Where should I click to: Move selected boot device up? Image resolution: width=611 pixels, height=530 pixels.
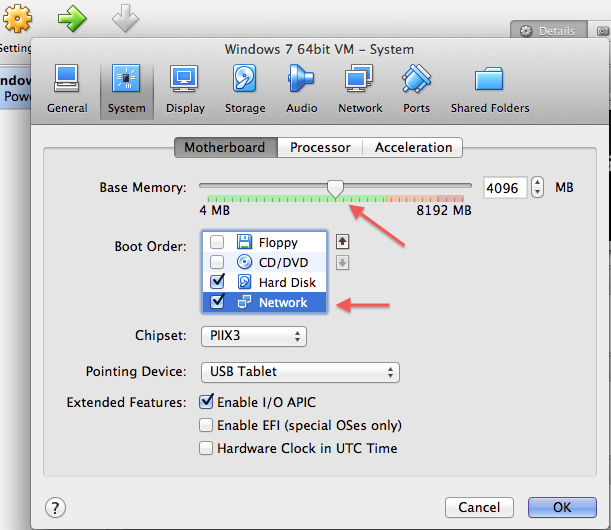click(x=342, y=241)
